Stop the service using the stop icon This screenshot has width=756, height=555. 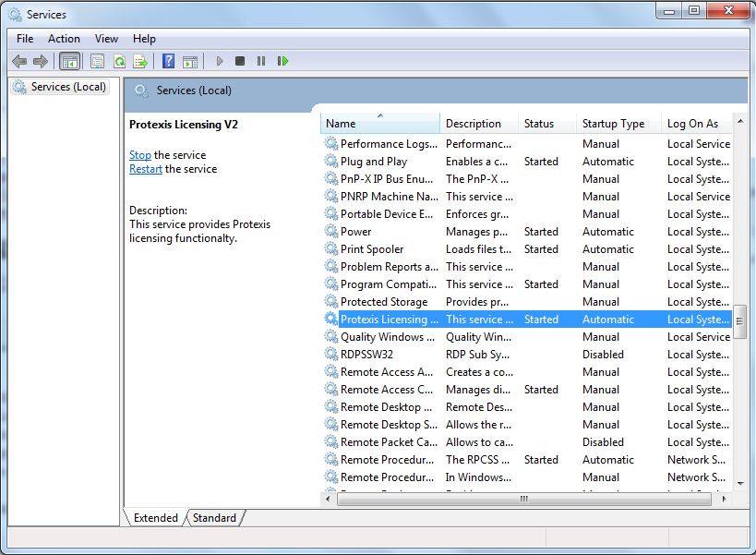point(240,61)
